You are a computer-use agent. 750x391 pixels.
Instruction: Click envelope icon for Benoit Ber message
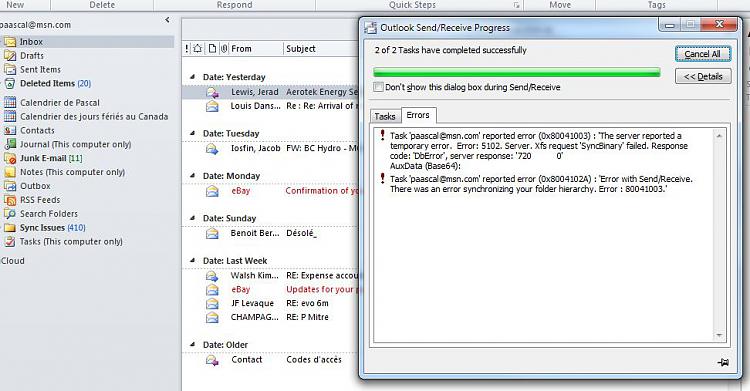tap(212, 233)
